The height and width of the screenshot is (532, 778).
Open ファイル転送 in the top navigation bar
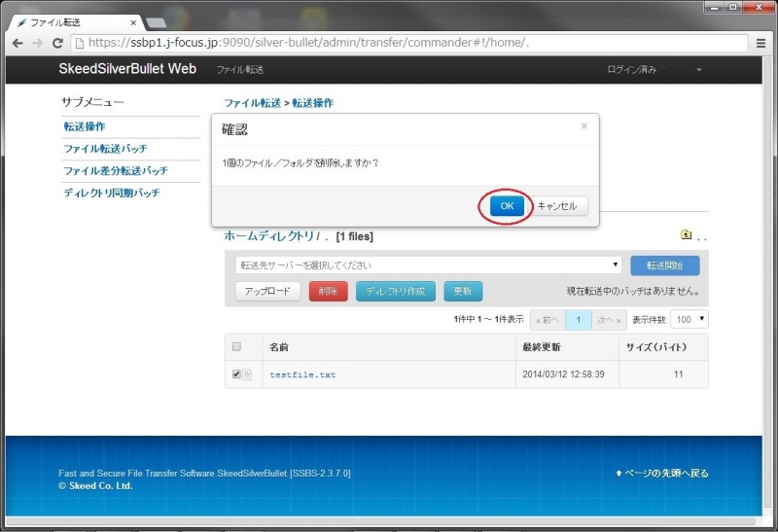[x=239, y=70]
